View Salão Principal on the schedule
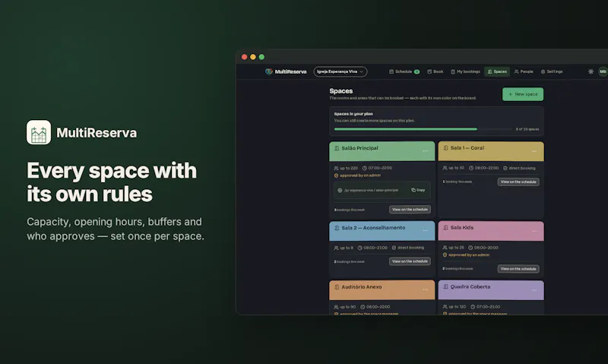This screenshot has height=364, width=608. click(410, 209)
